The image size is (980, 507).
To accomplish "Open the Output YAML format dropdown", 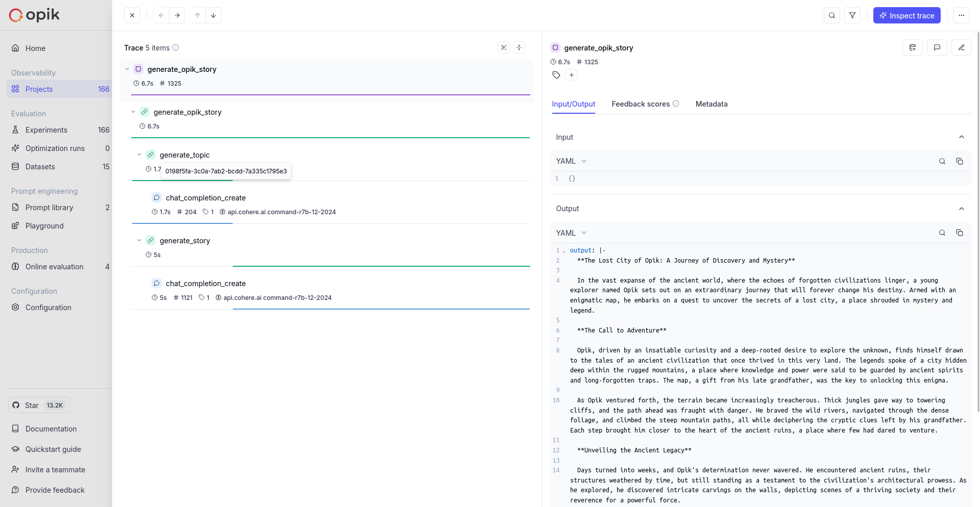I will tap(571, 233).
